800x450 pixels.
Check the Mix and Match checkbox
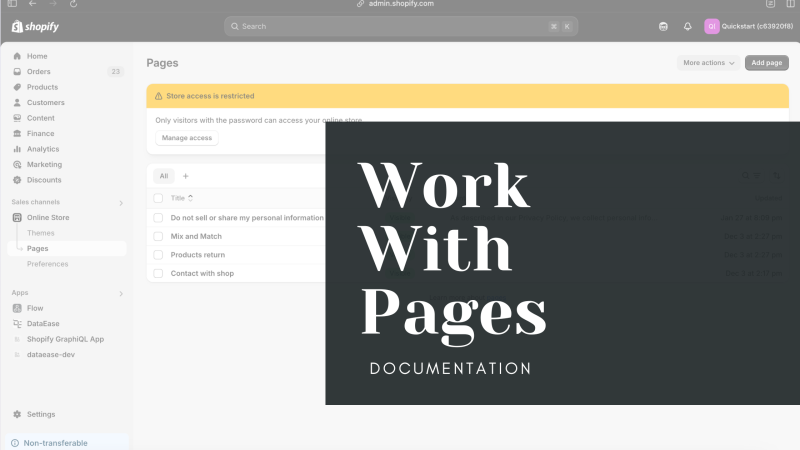(x=158, y=236)
